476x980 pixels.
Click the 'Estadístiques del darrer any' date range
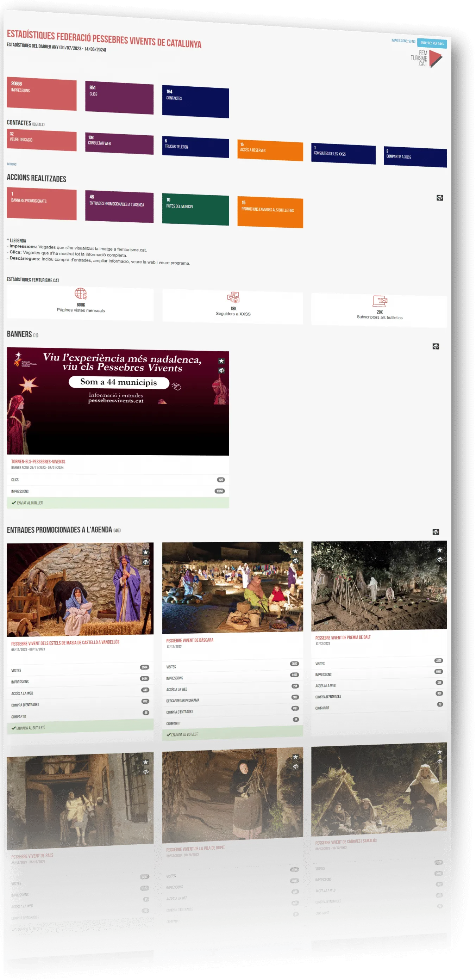click(x=56, y=47)
